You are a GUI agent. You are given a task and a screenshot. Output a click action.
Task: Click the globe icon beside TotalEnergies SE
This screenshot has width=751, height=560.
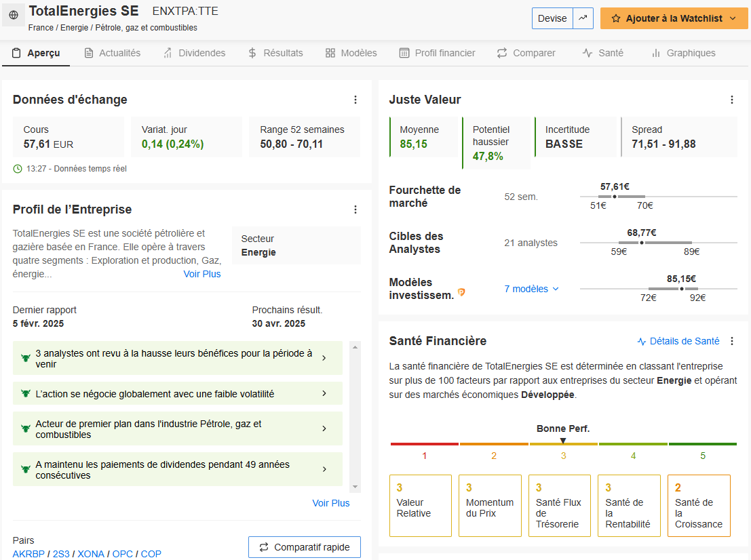[14, 15]
